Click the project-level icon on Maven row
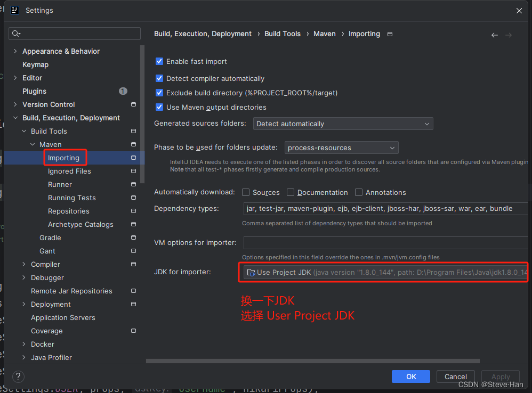This screenshot has height=393, width=532. coord(133,144)
